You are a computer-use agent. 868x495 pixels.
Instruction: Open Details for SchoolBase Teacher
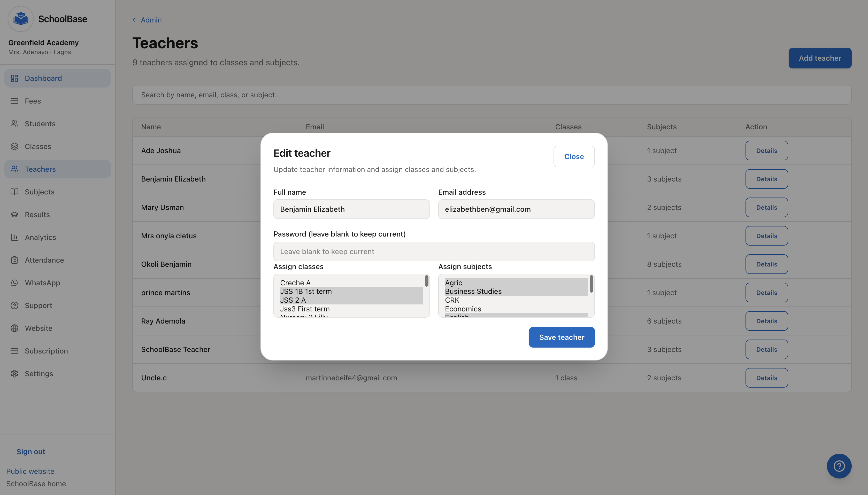tap(766, 349)
